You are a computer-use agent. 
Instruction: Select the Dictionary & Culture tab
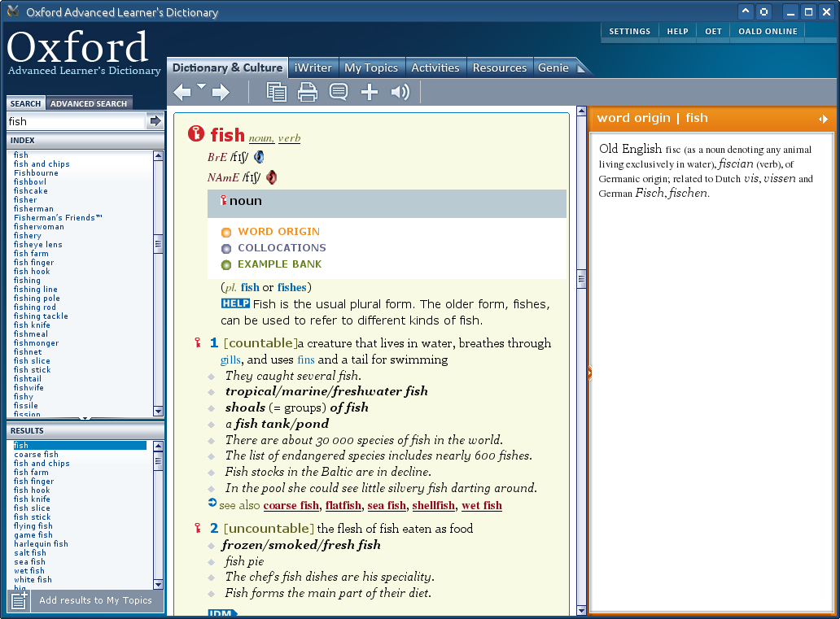[x=227, y=68]
